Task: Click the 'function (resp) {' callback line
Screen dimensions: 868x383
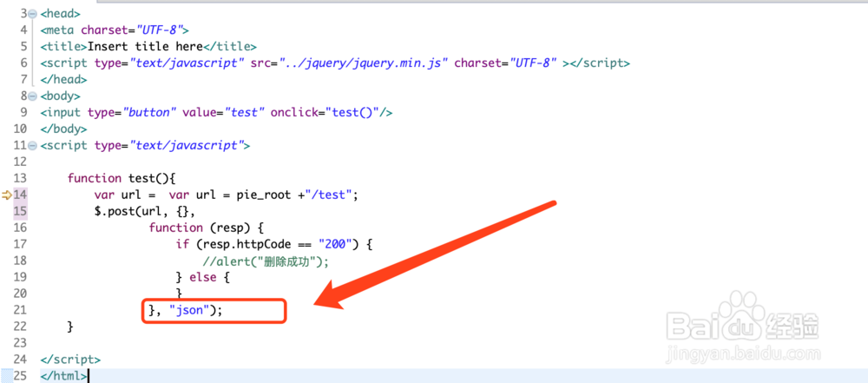Action: click(x=206, y=228)
